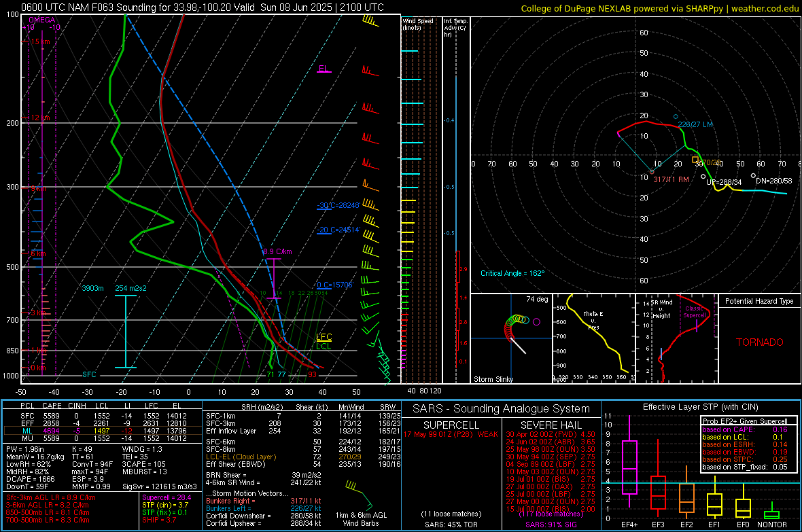Select the EFF parcel row
Viewport: 802px width, 532px height.
tap(102, 423)
